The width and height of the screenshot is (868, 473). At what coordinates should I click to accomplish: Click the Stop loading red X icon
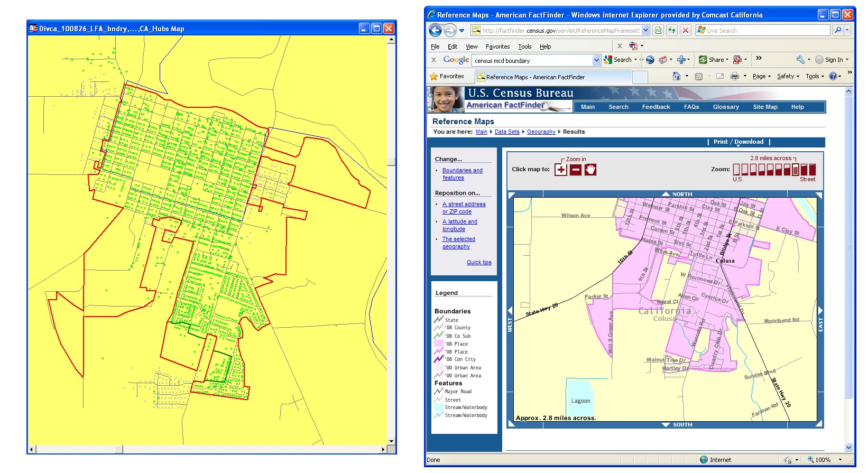pyautogui.click(x=686, y=31)
